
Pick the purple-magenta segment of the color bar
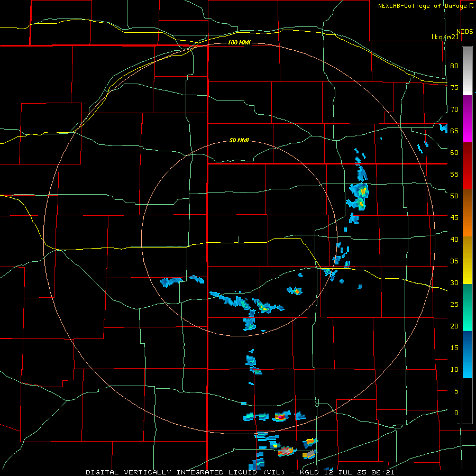467,118
